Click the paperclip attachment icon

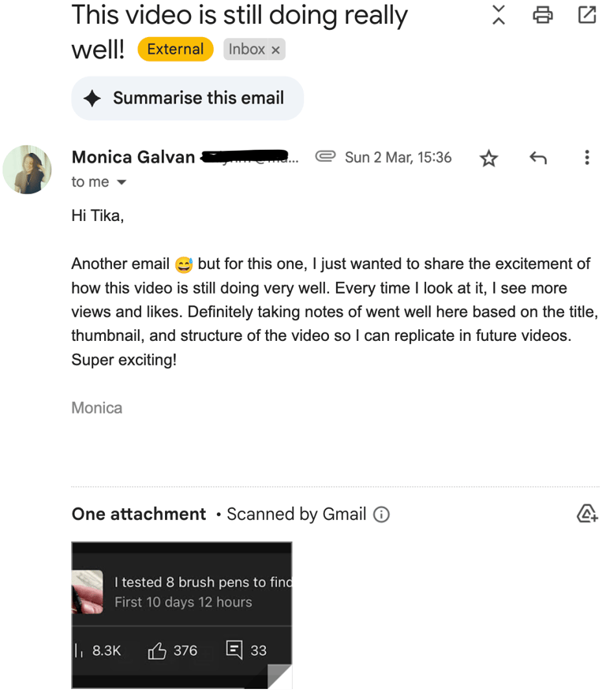325,157
